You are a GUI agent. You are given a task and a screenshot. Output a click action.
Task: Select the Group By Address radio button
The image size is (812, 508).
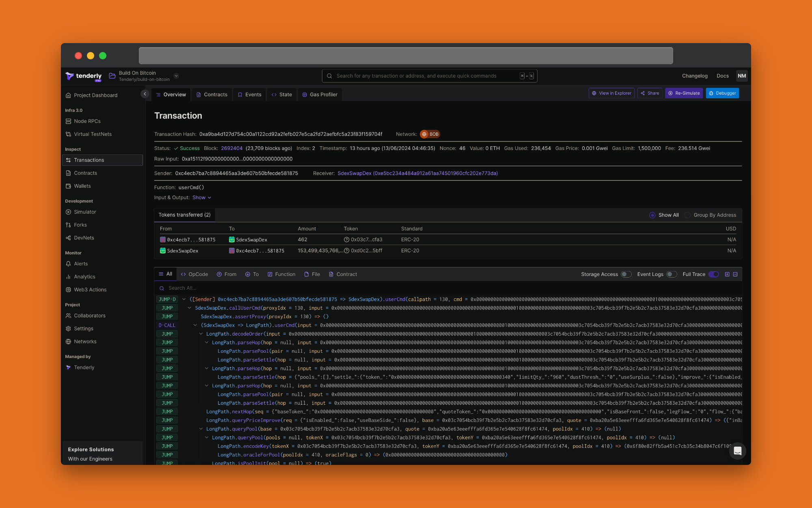[688, 215]
